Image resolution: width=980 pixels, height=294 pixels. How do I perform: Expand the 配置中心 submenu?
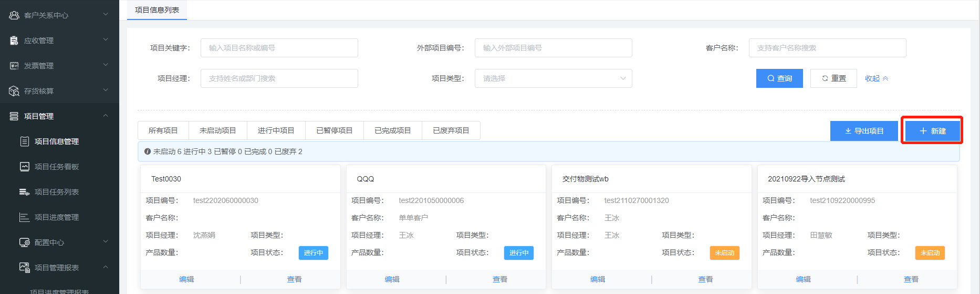click(x=106, y=242)
